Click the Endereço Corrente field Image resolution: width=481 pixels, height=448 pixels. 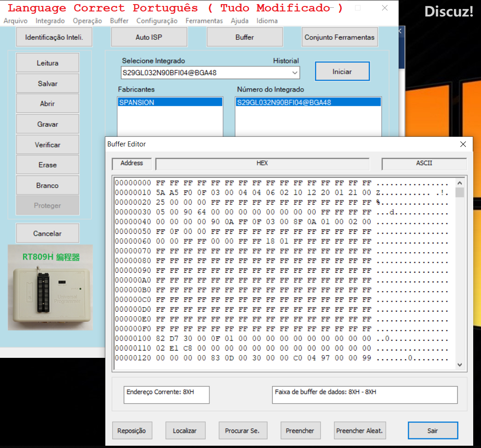(166, 394)
